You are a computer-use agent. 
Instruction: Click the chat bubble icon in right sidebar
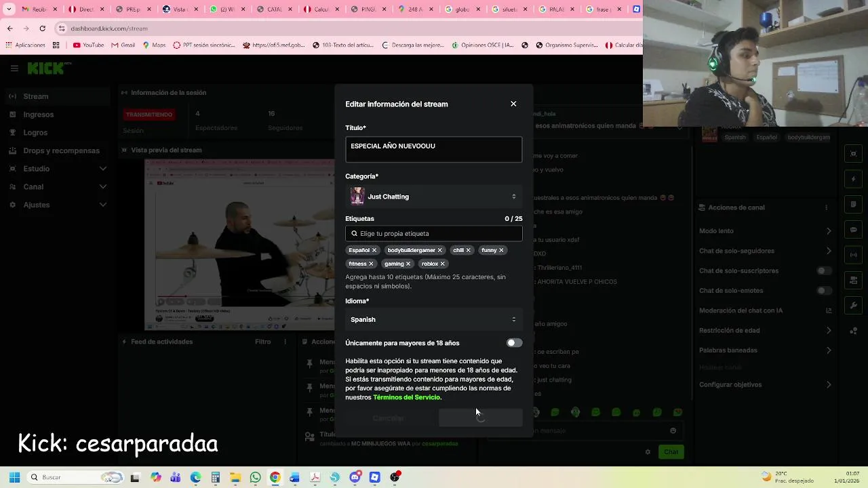tap(854, 230)
